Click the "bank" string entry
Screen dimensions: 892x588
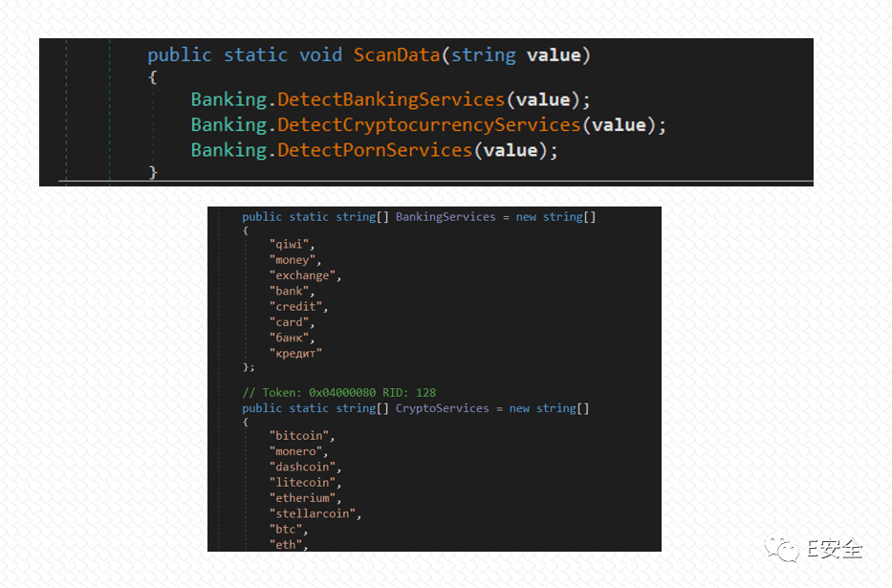pyautogui.click(x=289, y=292)
